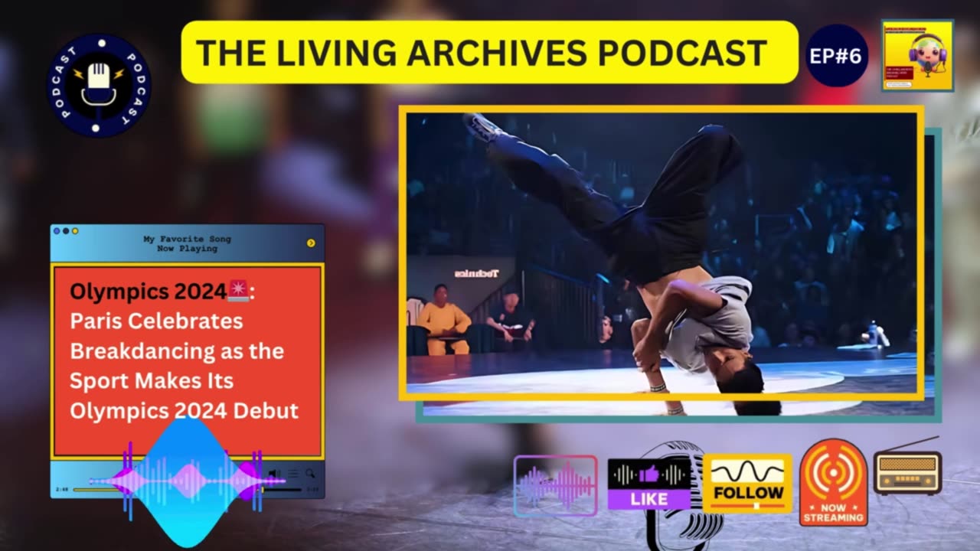980x551 pixels.
Task: Click the pink and blue audio waveform
Action: pos(187,482)
